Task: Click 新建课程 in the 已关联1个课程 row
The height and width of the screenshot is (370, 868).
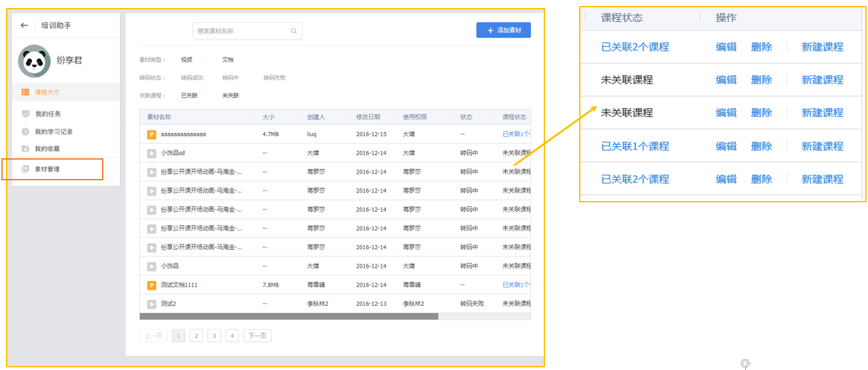Action: (x=823, y=146)
